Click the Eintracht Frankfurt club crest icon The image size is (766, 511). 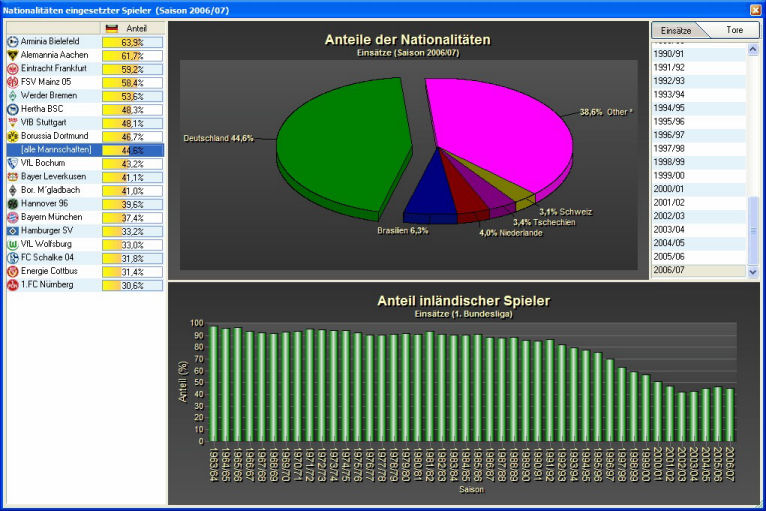13,69
